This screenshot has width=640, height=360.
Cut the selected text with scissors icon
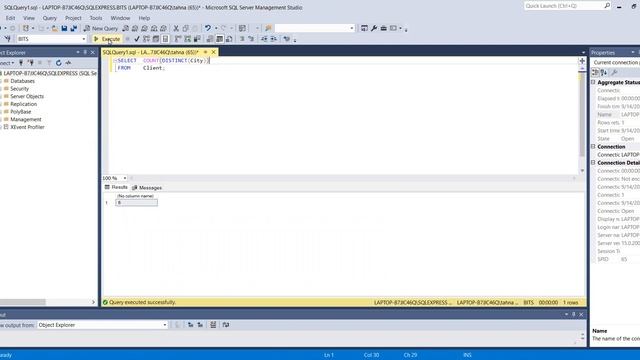click(x=176, y=28)
